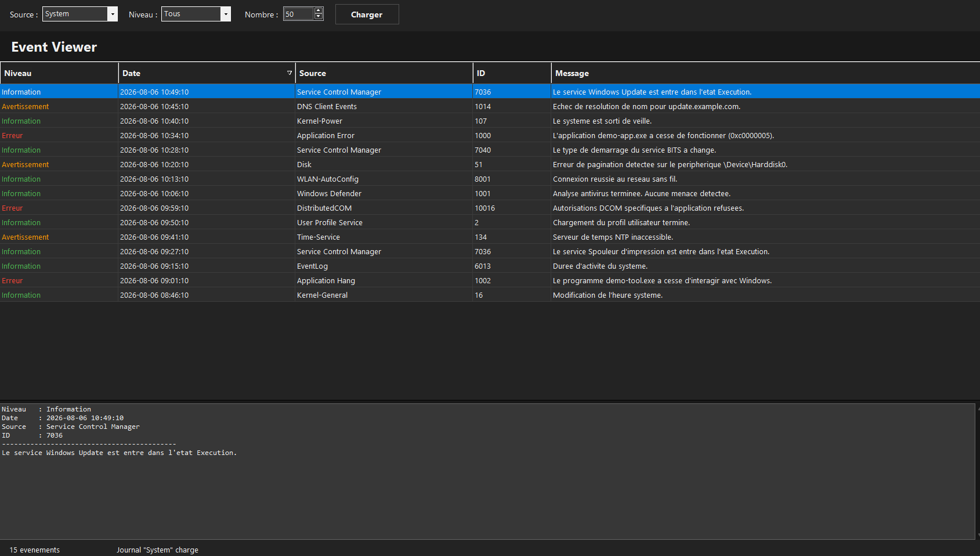Select the DNS Client Events warning row
The image size is (980, 556).
point(490,106)
